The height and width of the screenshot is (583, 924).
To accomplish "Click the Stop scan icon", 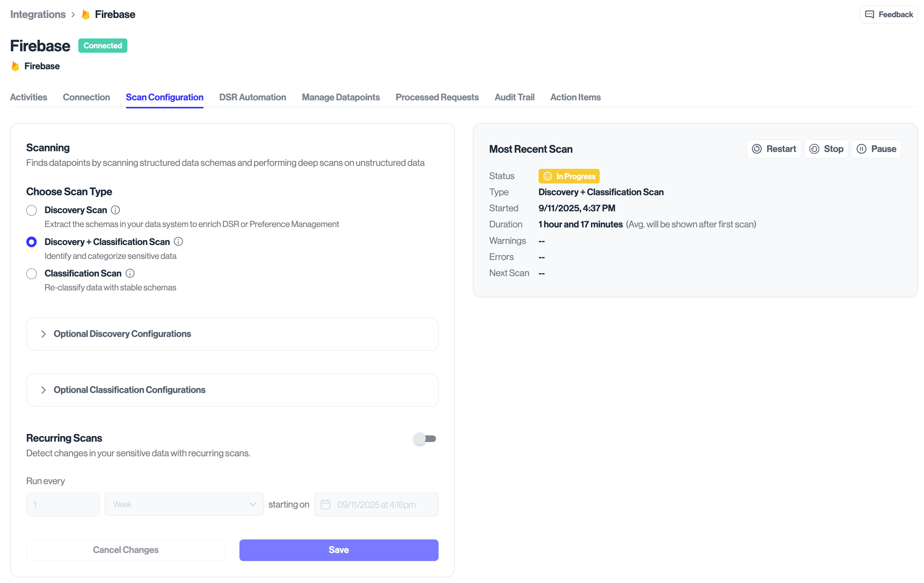I will (814, 149).
